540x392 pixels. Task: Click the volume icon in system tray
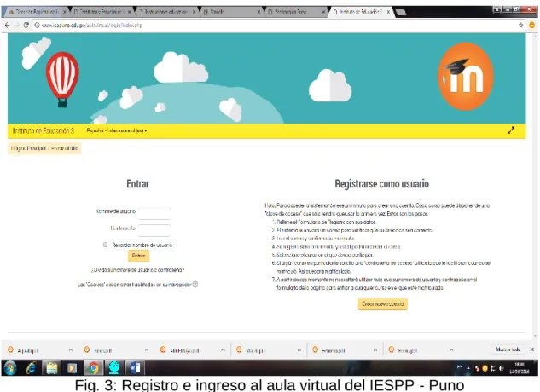point(501,368)
